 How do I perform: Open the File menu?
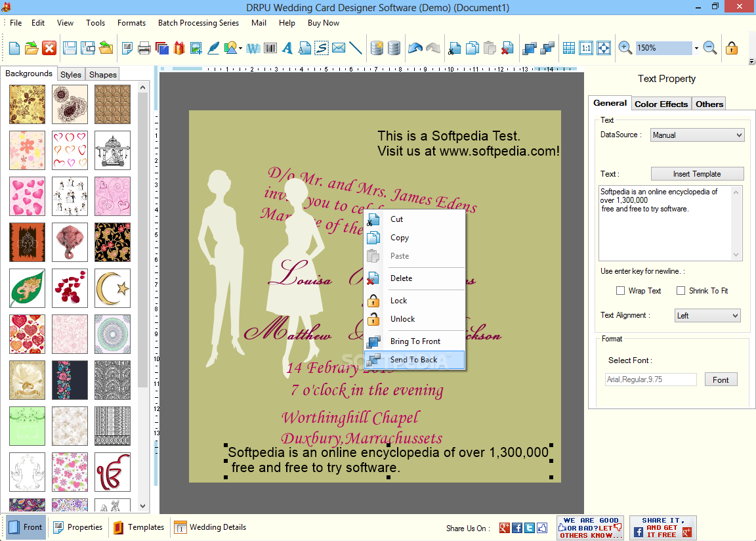click(16, 23)
